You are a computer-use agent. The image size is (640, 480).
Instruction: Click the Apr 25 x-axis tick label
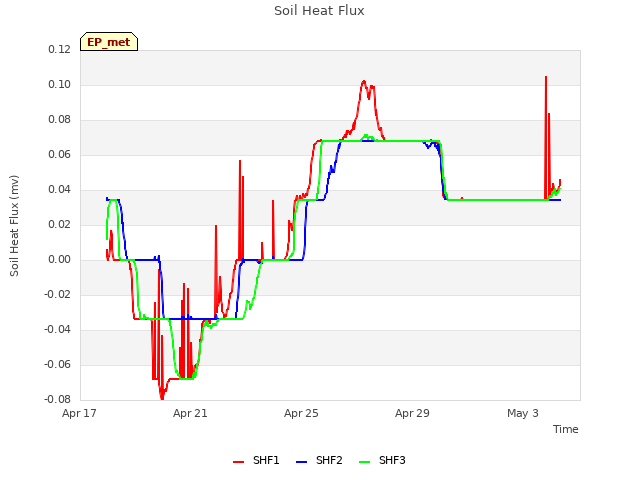(301, 413)
